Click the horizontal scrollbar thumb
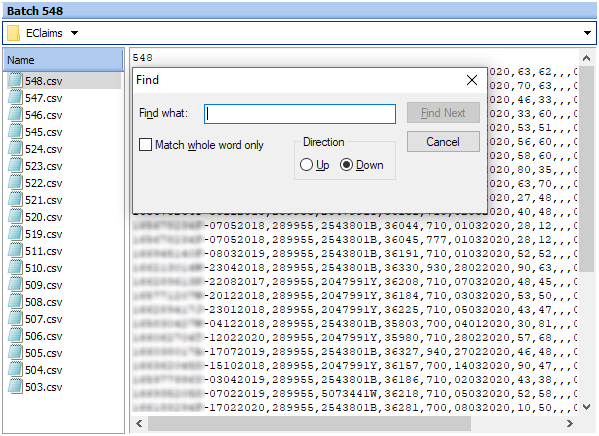Image resolution: width=599 pixels, height=436 pixels. coord(309,423)
